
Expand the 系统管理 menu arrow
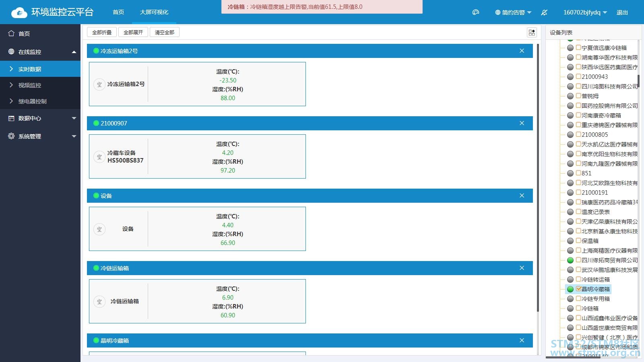tap(74, 136)
